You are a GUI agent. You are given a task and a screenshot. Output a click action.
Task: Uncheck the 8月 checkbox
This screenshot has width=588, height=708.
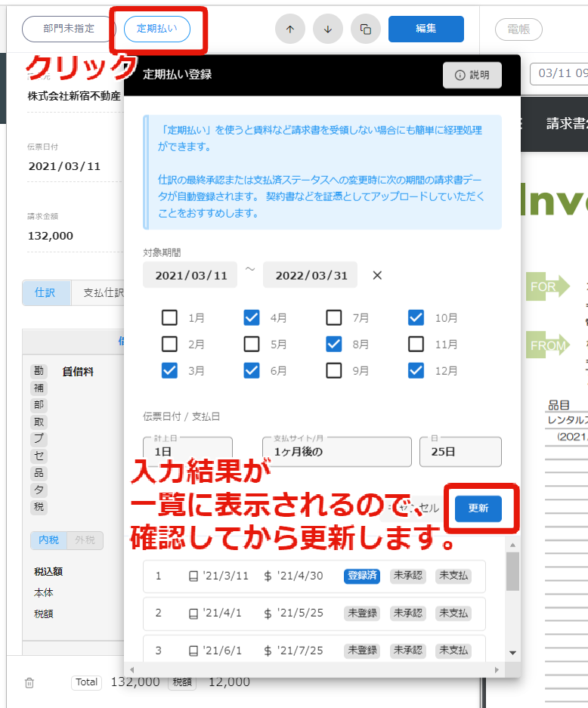pyautogui.click(x=334, y=344)
